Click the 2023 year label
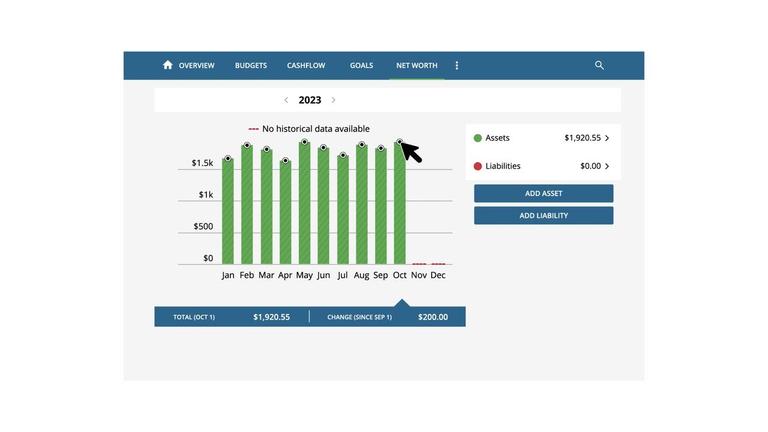 coord(310,100)
